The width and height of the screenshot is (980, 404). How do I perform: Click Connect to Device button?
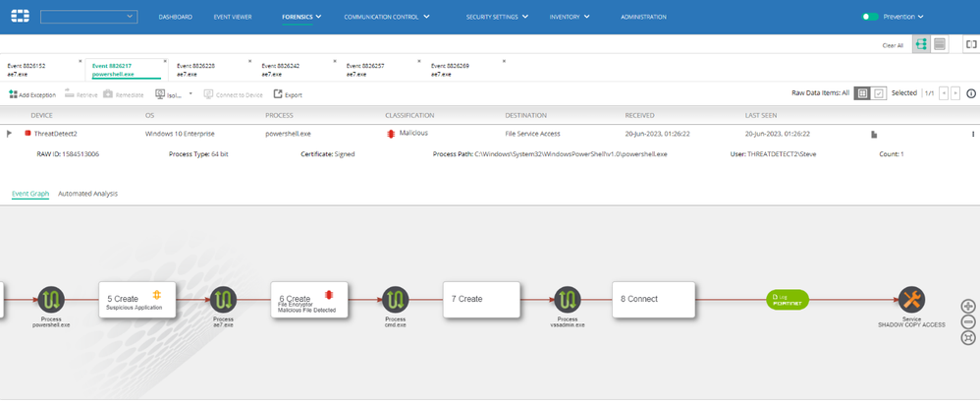point(233,94)
